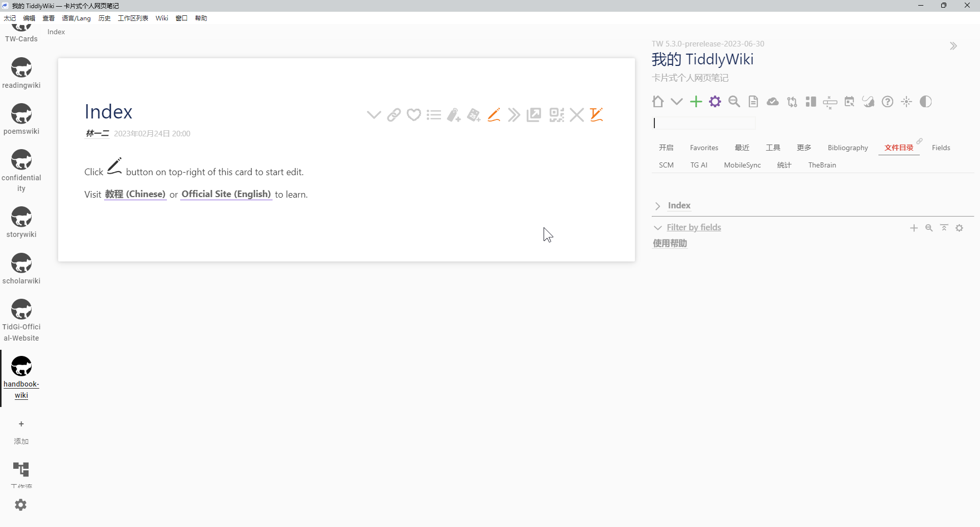Switch to the Favorites sidebar tab
This screenshot has width=980, height=527.
tap(704, 148)
